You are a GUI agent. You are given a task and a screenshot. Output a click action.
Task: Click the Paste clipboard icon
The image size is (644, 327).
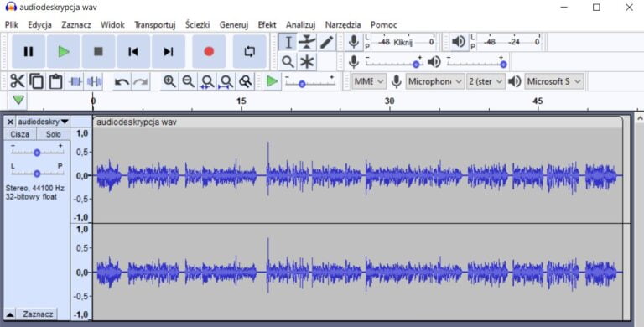pos(55,81)
